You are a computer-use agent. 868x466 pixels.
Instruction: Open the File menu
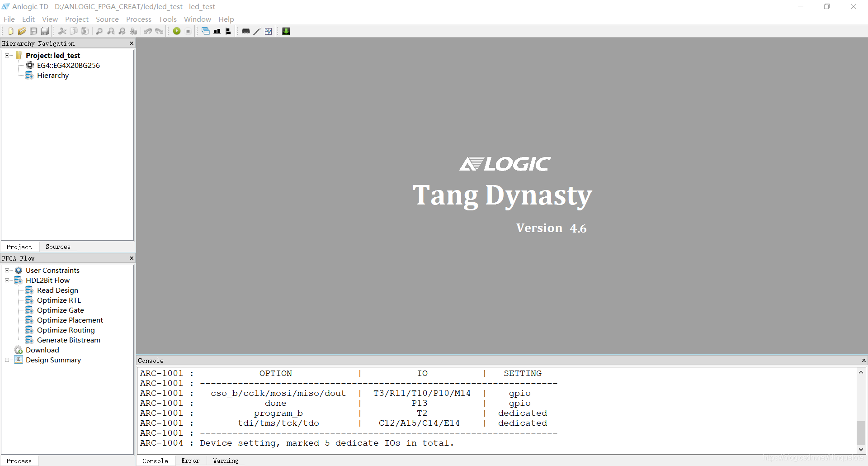pos(9,19)
